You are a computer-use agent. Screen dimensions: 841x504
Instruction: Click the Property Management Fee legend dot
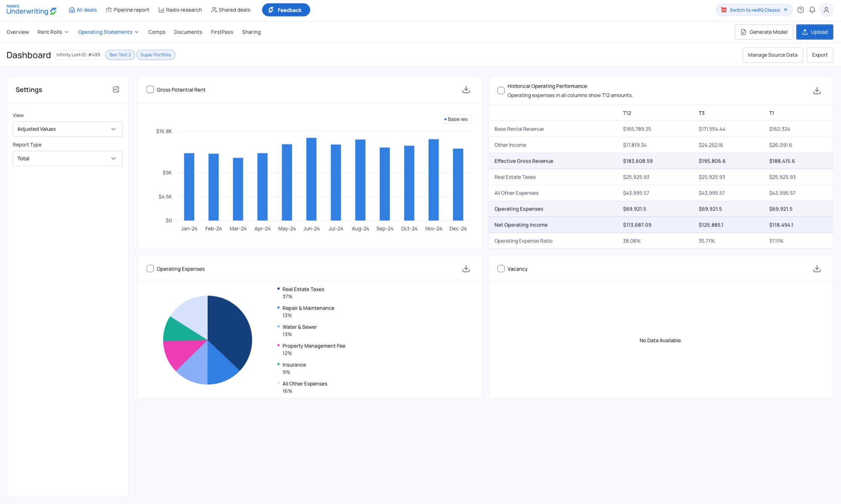278,345
